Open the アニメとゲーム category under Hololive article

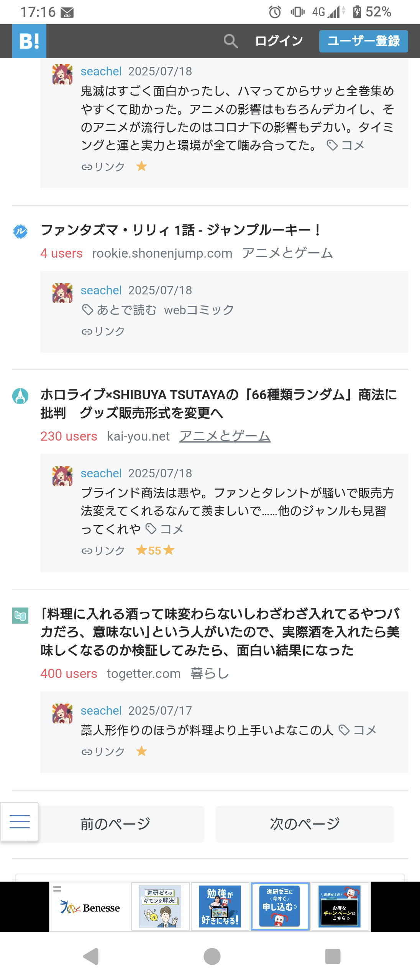225,436
